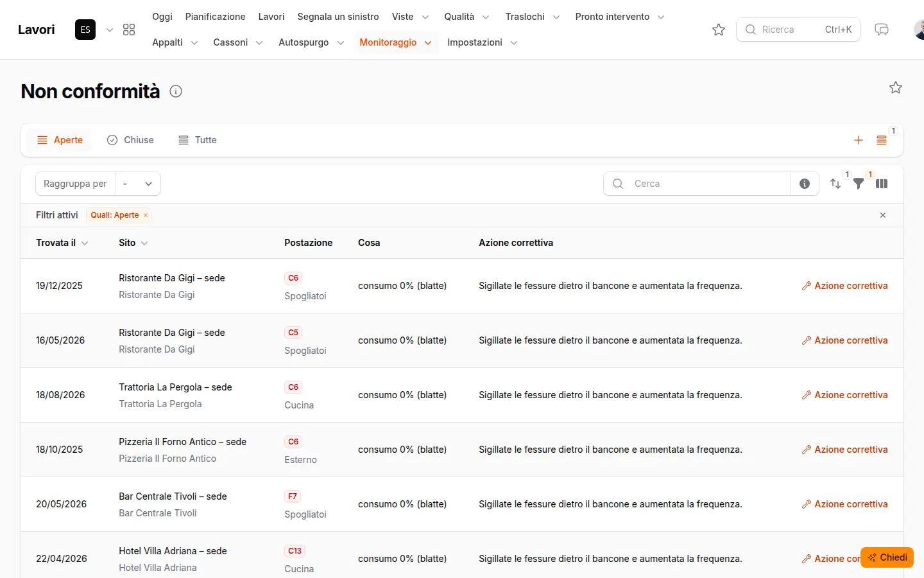Click the Chiedi assistant button
This screenshot has width=924, height=578.
coord(887,557)
